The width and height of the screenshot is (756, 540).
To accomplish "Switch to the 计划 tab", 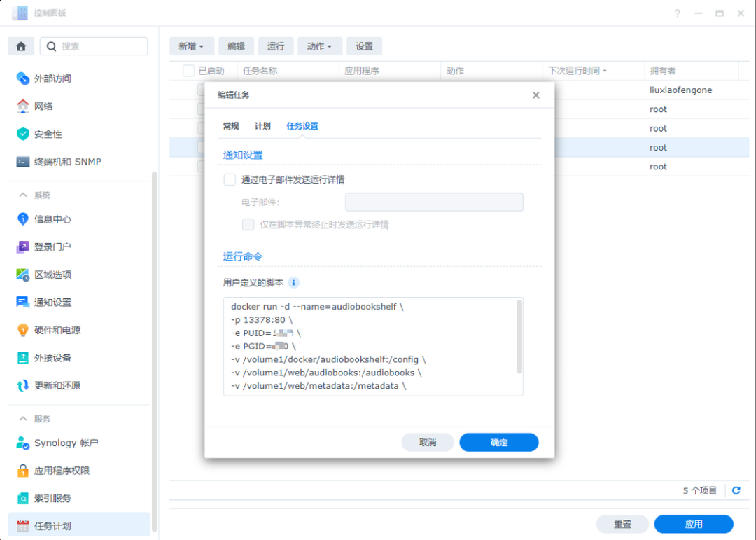I will coord(262,126).
